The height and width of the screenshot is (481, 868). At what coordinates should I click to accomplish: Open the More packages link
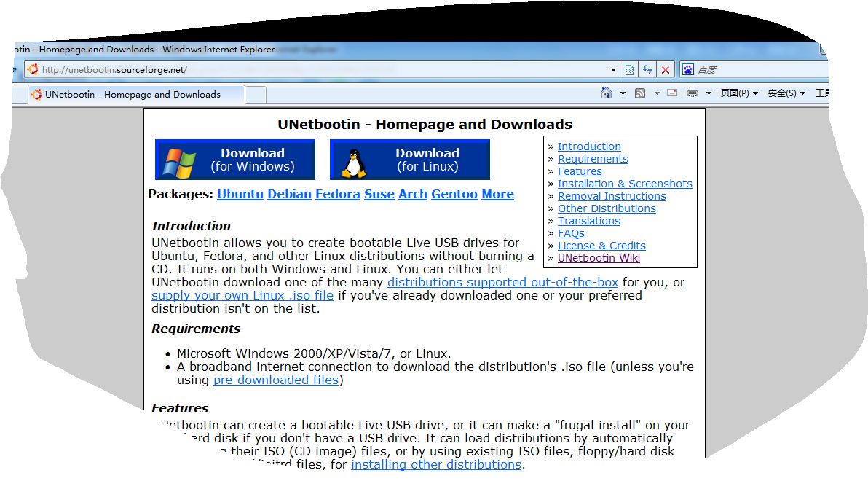pos(497,194)
